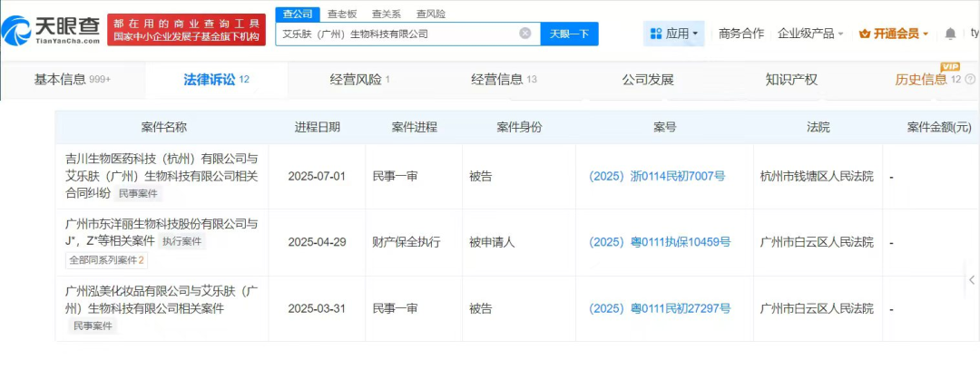Click help icon beside 历史信息
980x379 pixels.
pyautogui.click(x=970, y=79)
